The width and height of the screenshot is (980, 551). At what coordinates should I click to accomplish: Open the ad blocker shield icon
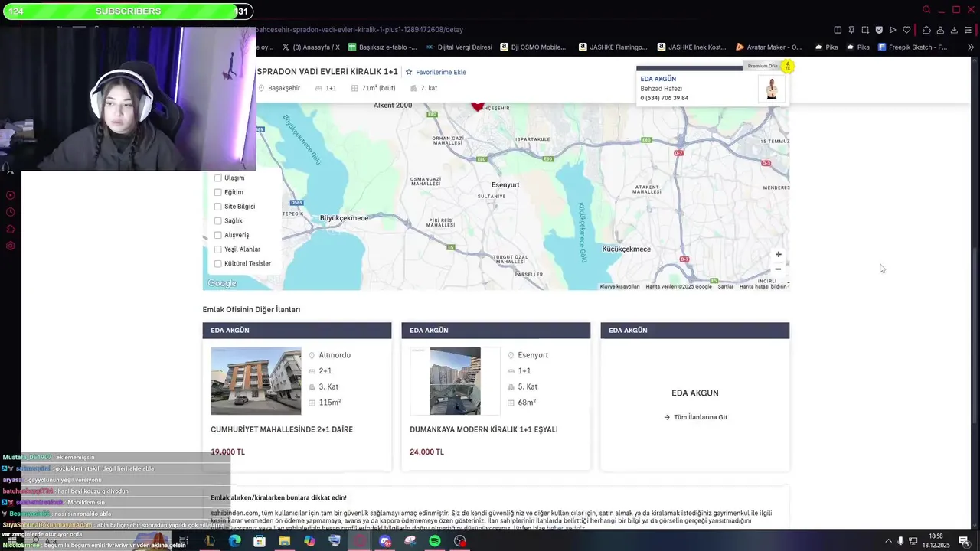[879, 30]
